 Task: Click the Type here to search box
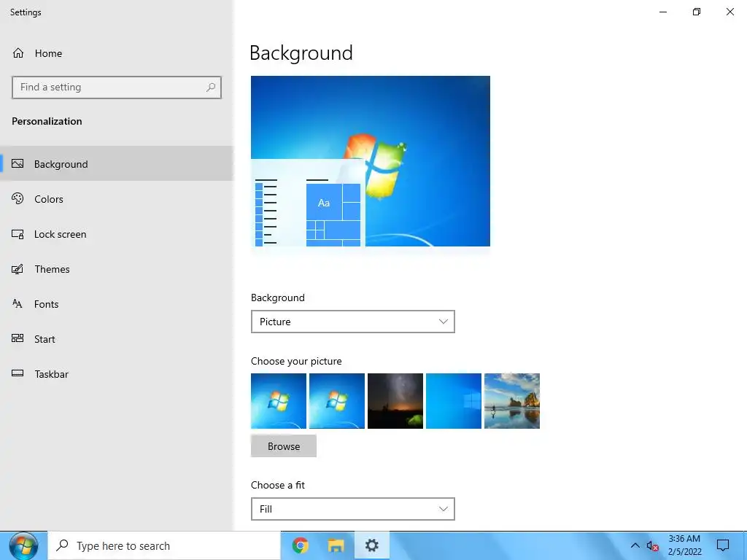164,545
